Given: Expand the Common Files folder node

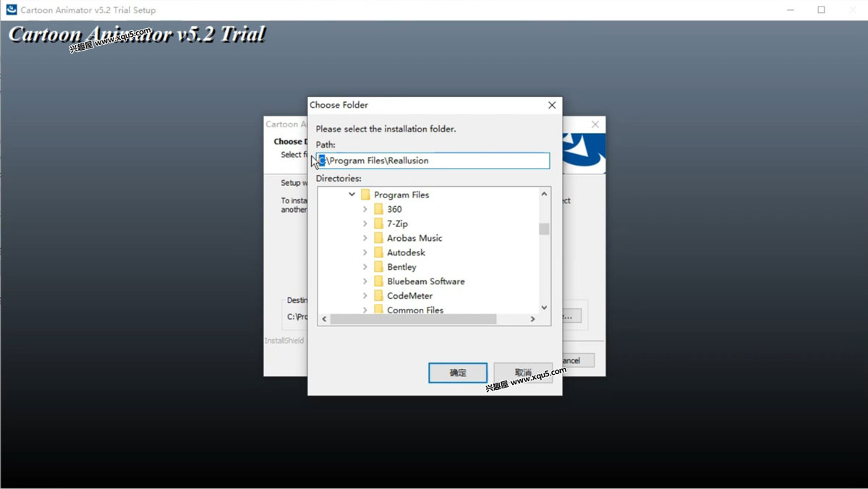Looking at the screenshot, I should pyautogui.click(x=365, y=310).
